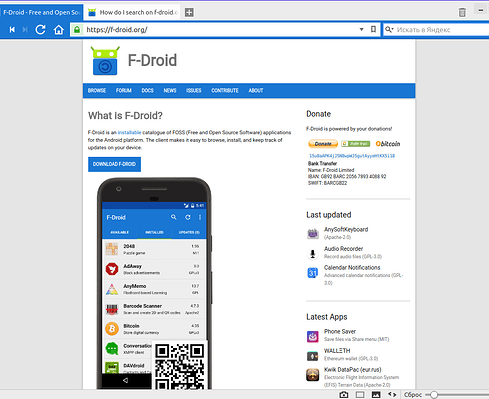Click the zoom slider handle in status bar
The image size is (489, 399).
(434, 395)
